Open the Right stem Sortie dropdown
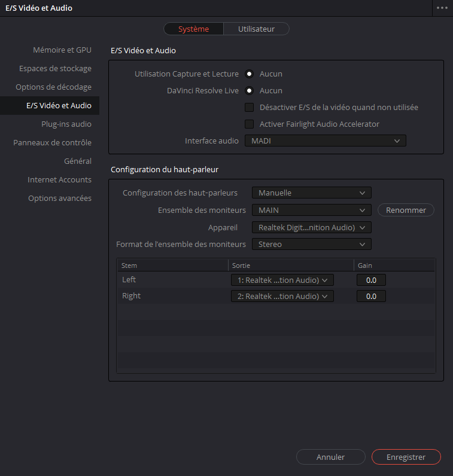The height and width of the screenshot is (476, 453). (x=282, y=296)
